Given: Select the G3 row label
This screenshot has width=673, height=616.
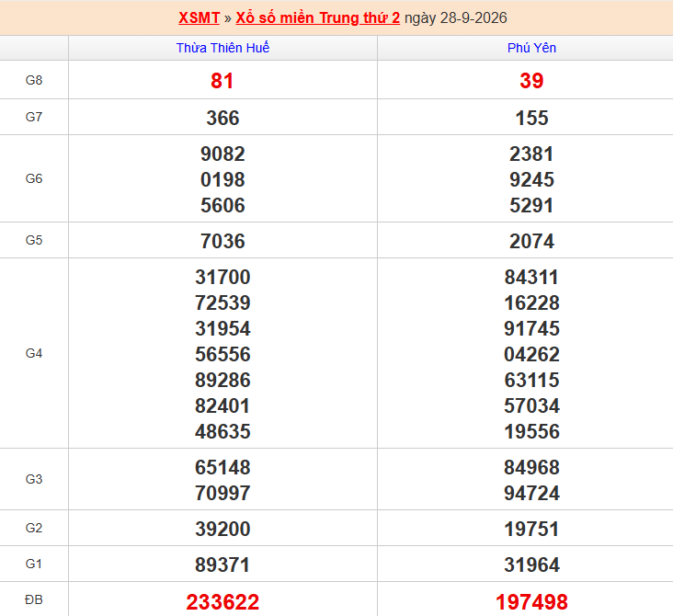Looking at the screenshot, I should click(34, 479).
